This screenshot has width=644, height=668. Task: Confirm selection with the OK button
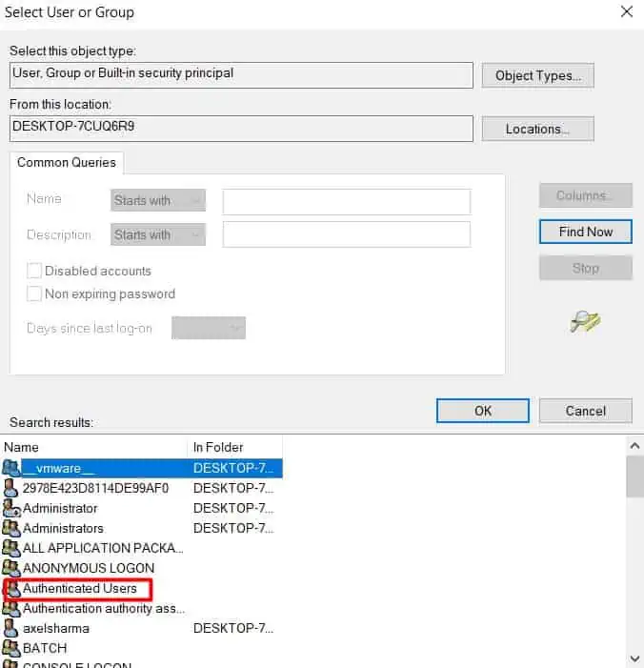(x=483, y=411)
